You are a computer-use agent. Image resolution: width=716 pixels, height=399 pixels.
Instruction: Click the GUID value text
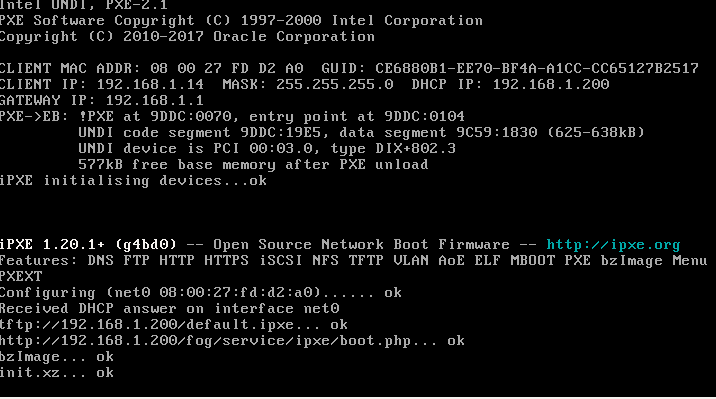coord(537,68)
